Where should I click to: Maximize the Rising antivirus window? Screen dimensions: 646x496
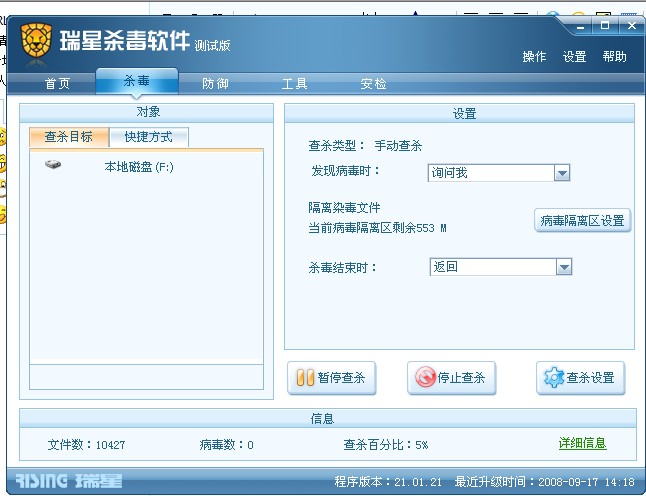click(x=605, y=26)
